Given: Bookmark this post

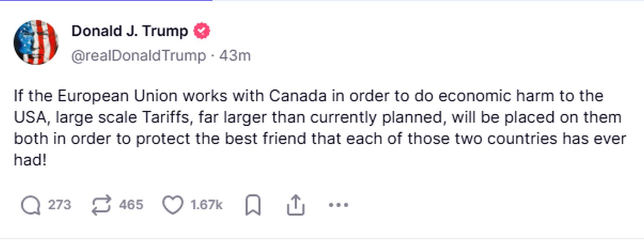Looking at the screenshot, I should (253, 205).
